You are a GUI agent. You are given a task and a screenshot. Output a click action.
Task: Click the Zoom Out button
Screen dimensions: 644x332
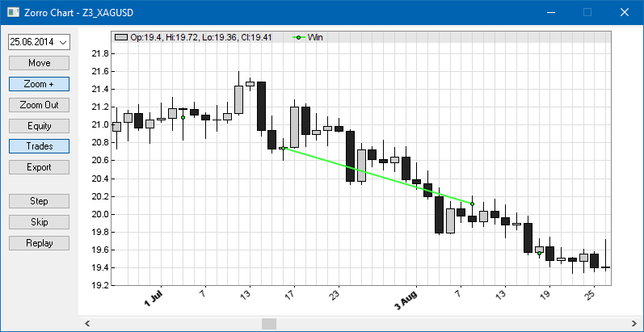click(x=39, y=105)
